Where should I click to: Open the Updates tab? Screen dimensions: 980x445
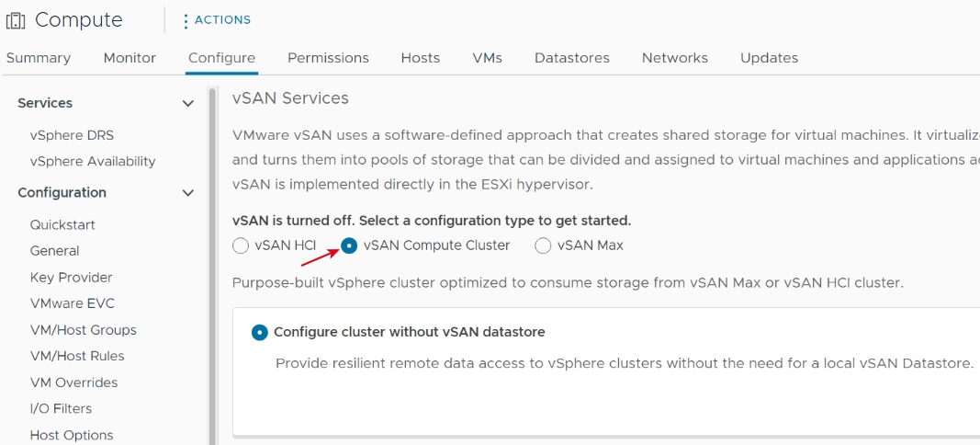pyautogui.click(x=769, y=58)
